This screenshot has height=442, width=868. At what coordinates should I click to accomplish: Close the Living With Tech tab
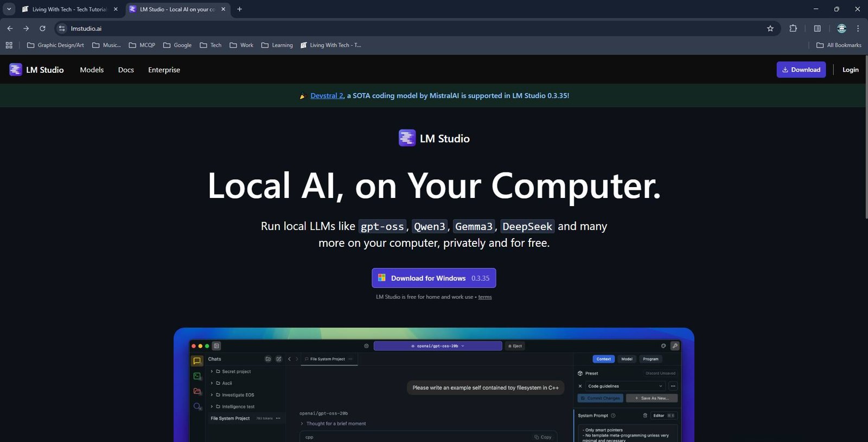click(116, 9)
